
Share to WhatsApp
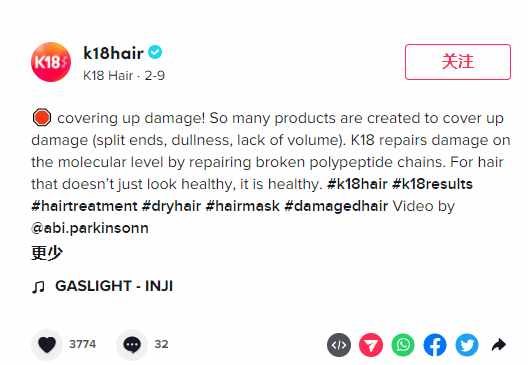[x=403, y=345]
